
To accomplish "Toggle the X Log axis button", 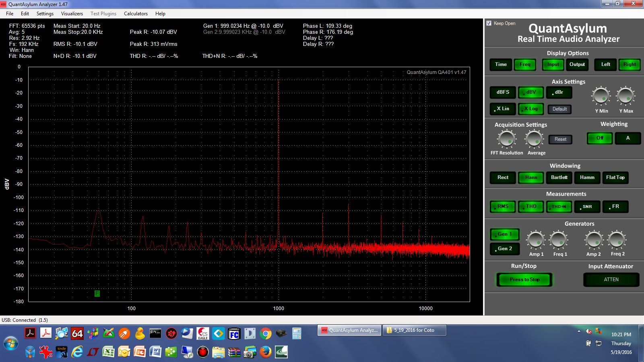I will (531, 109).
